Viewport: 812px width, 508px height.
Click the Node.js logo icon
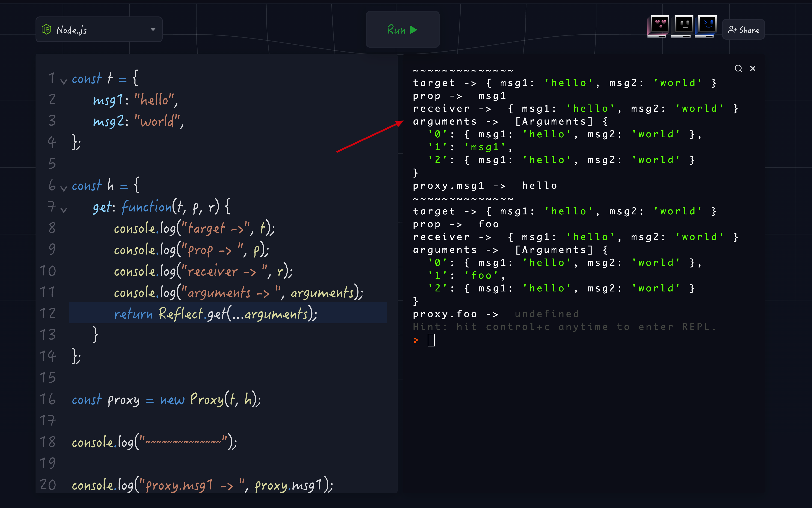click(46, 30)
